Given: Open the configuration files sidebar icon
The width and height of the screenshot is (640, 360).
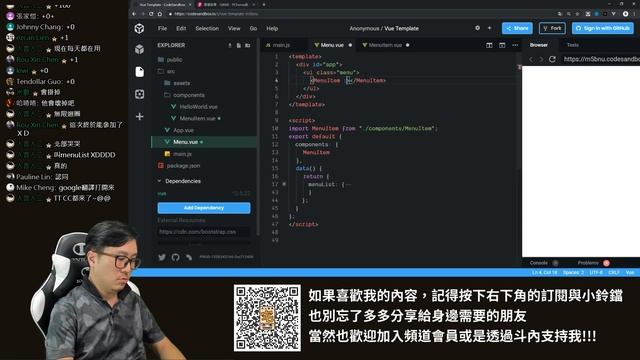Looking at the screenshot, I should tap(140, 94).
